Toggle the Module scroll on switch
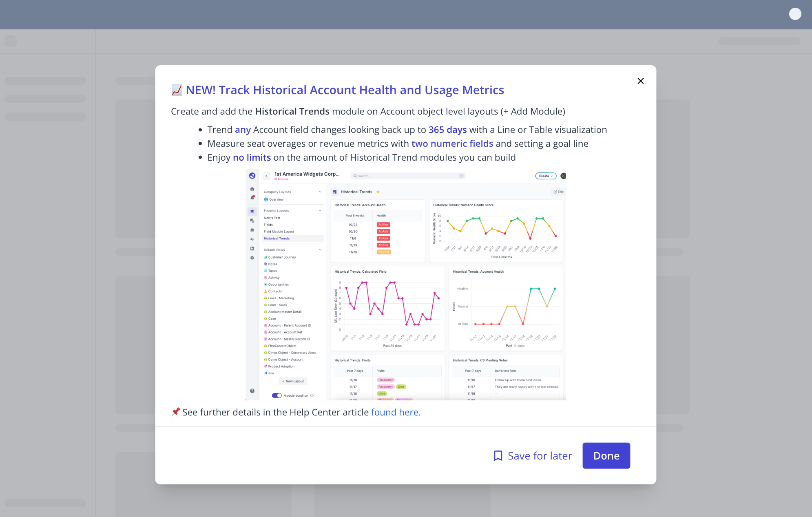This screenshot has height=517, width=812. point(277,395)
